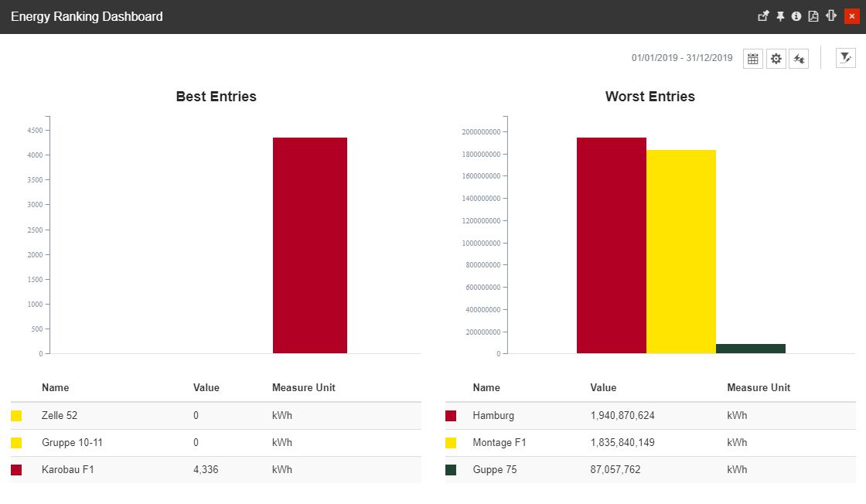Toggle the Guppe 75 green legend swatch
Screen dimensions: 866x504
pos(451,469)
